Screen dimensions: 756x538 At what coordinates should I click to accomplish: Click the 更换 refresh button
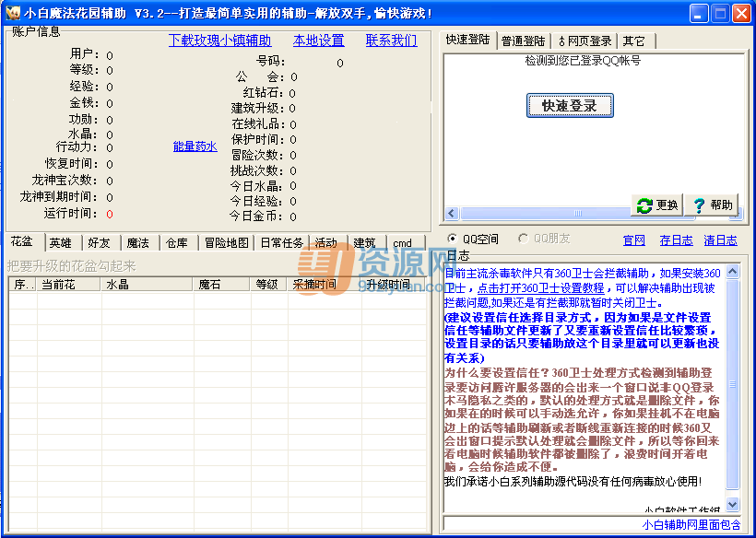tap(656, 205)
